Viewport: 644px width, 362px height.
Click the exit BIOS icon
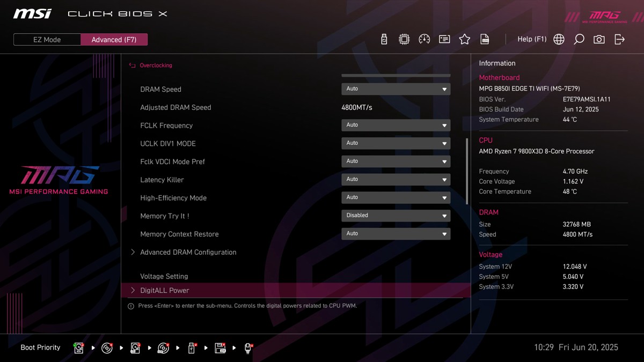pos(619,39)
